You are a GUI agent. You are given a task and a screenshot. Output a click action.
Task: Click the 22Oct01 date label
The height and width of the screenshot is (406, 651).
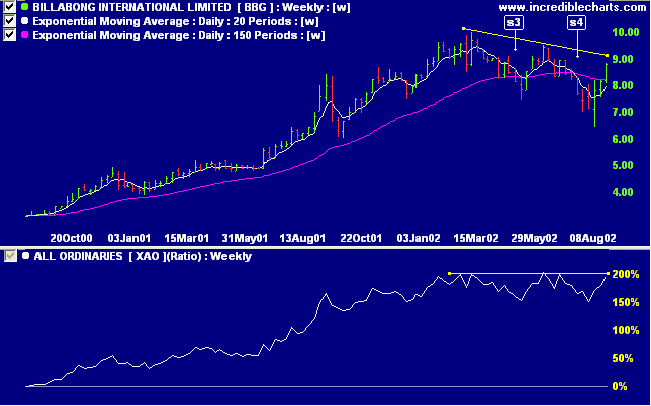[x=361, y=238]
